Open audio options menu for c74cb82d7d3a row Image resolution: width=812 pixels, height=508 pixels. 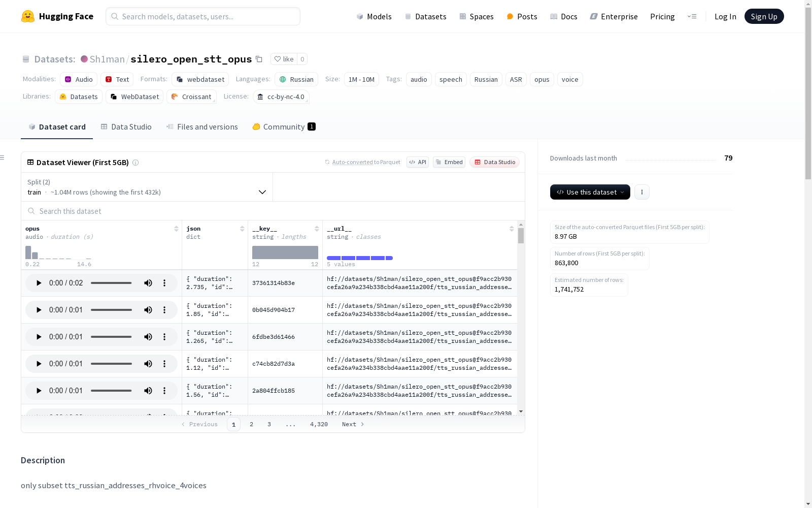pos(164,364)
